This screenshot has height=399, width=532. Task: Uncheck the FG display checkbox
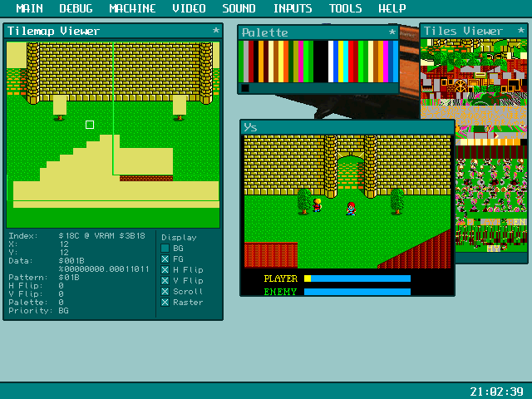pyautogui.click(x=165, y=259)
